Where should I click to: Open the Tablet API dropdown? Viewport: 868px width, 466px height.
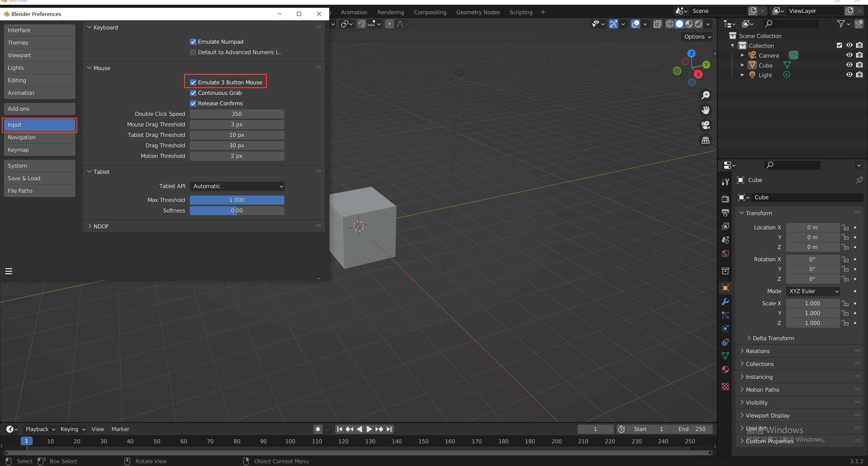click(237, 186)
